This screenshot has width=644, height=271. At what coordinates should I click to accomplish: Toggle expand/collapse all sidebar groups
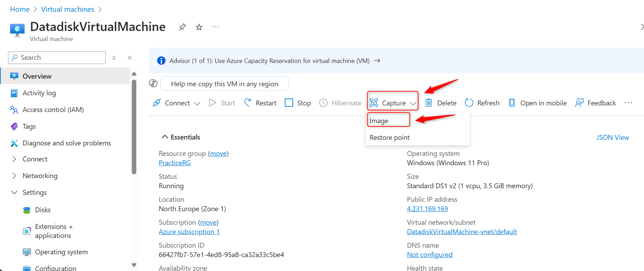[114, 58]
